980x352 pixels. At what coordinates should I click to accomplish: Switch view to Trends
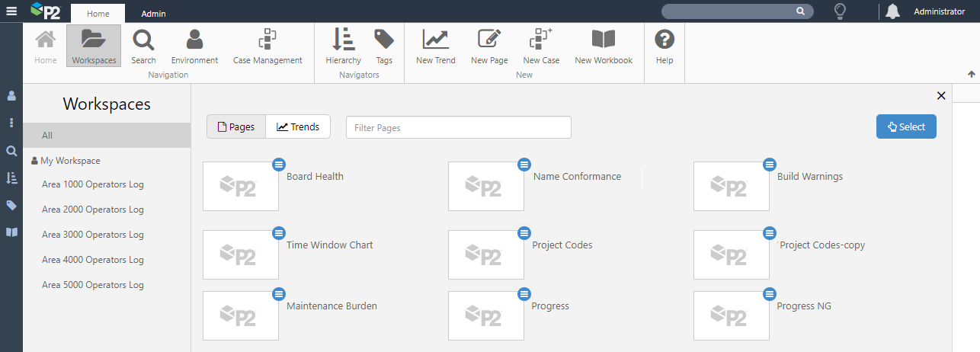(298, 127)
